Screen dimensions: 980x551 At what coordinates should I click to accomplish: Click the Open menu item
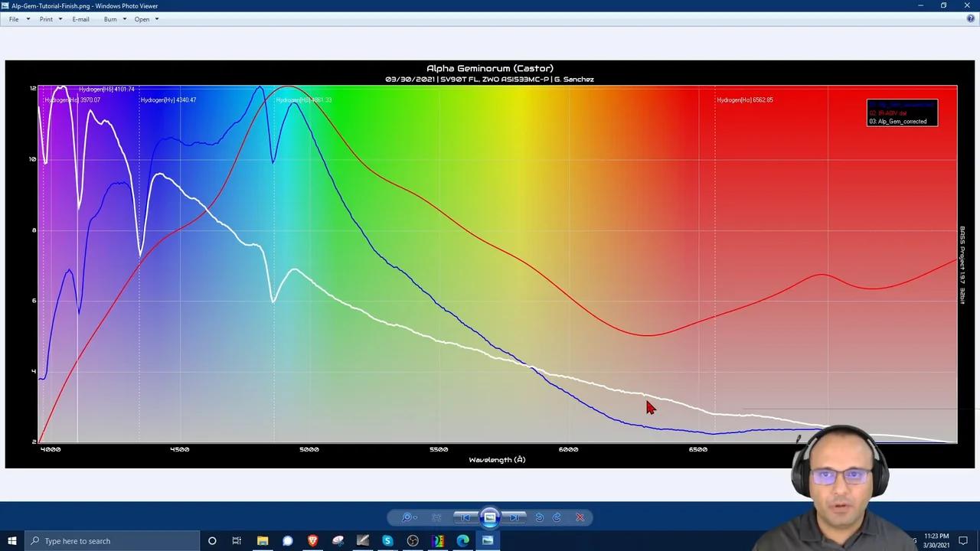[x=142, y=19]
